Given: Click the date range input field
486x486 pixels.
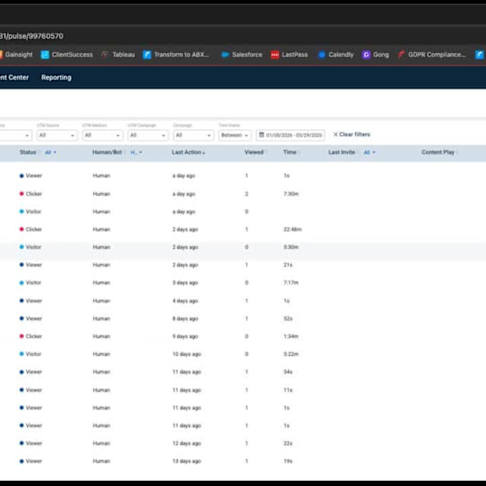Looking at the screenshot, I should 291,135.
